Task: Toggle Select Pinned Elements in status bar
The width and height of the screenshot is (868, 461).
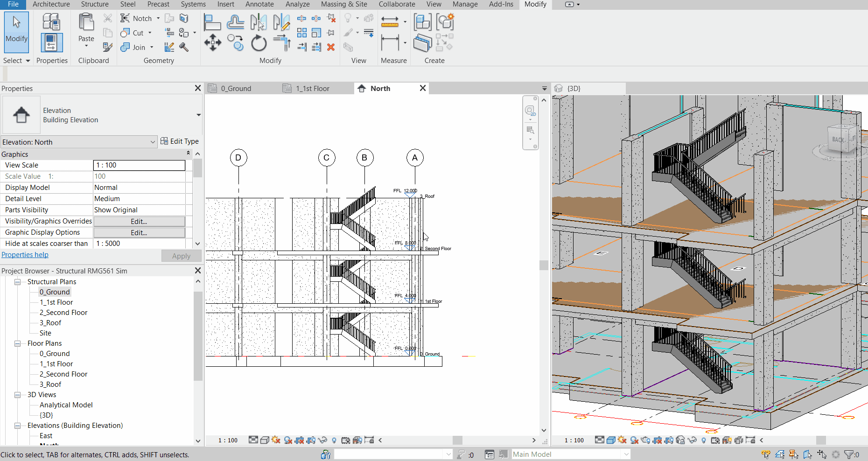Action: [x=794, y=454]
